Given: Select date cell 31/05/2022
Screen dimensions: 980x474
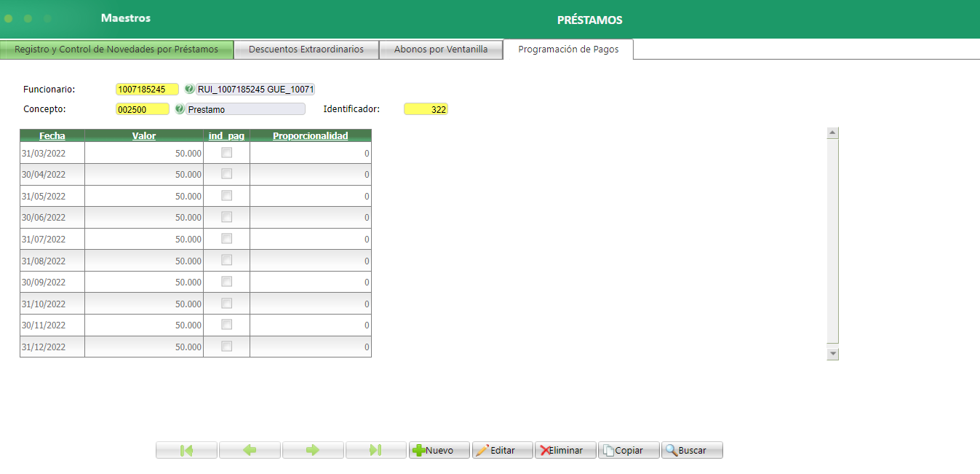Looking at the screenshot, I should click(52, 196).
